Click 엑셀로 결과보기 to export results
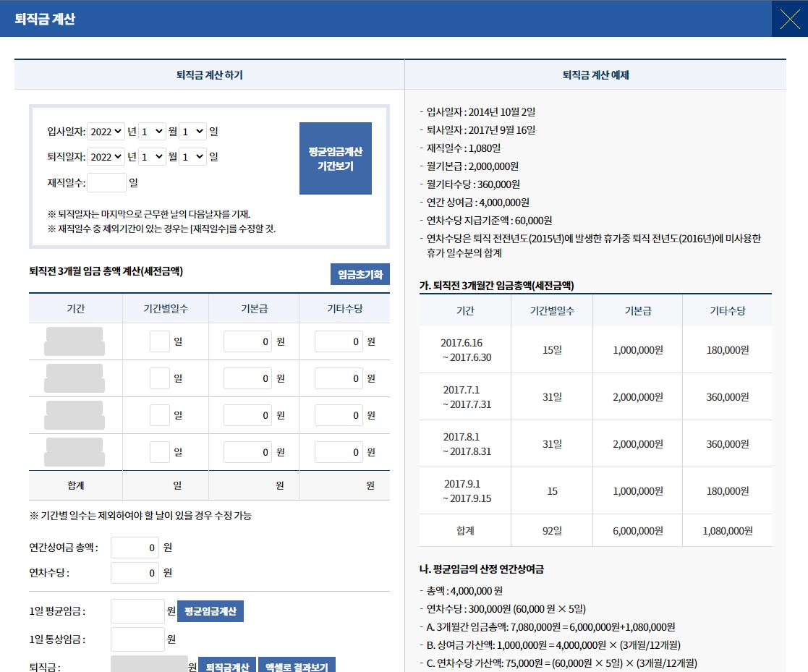Viewport: 808px width, 672px height. (x=297, y=667)
